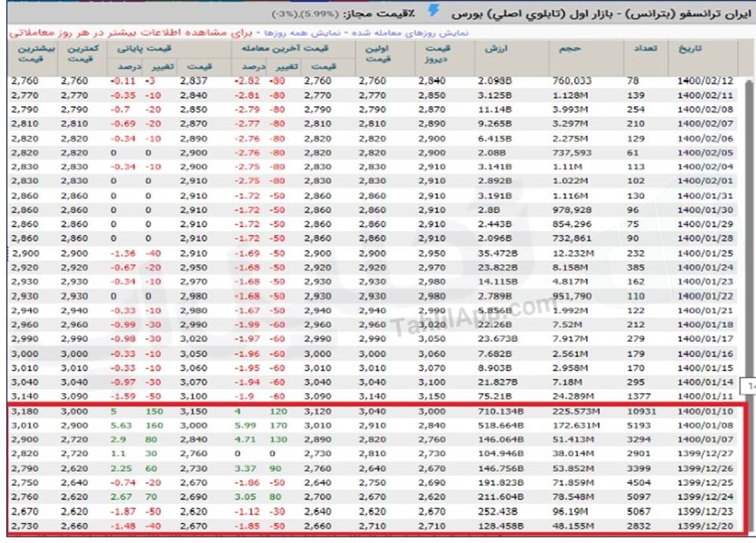The height and width of the screenshot is (543, 756).
Task: Click the blue lightning bolt icon
Action: coord(433,11)
